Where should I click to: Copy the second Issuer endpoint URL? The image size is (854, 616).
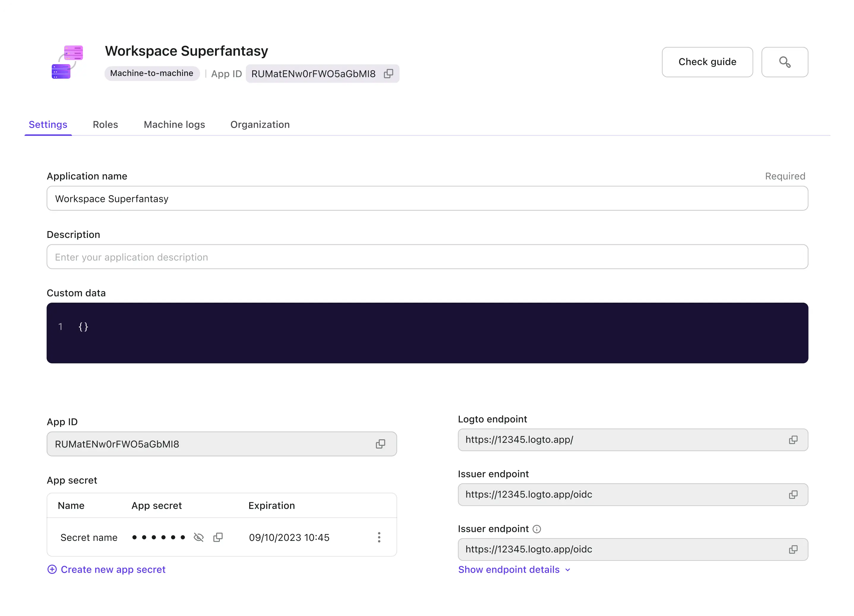pyautogui.click(x=793, y=549)
